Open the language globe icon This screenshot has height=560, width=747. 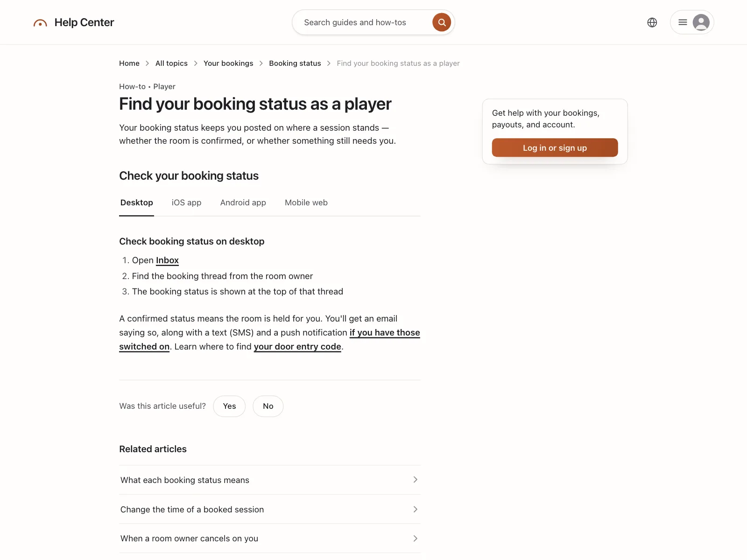(x=652, y=22)
